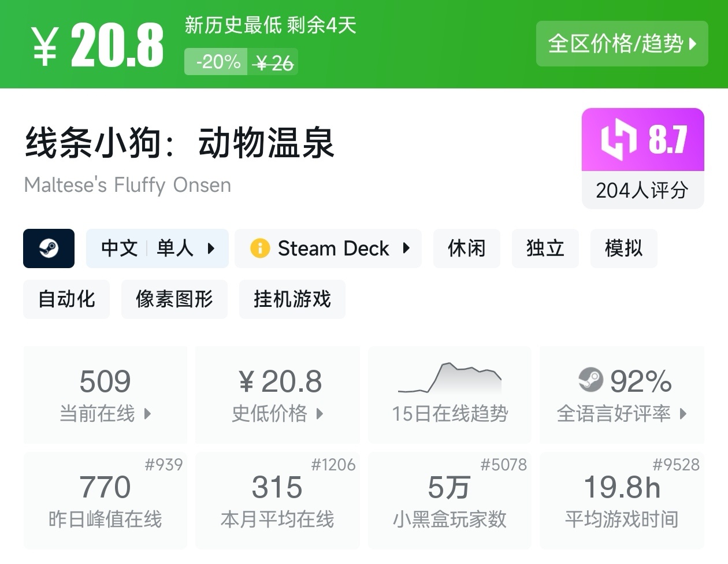Select the 独立 indie tag
728x564 pixels.
click(545, 248)
